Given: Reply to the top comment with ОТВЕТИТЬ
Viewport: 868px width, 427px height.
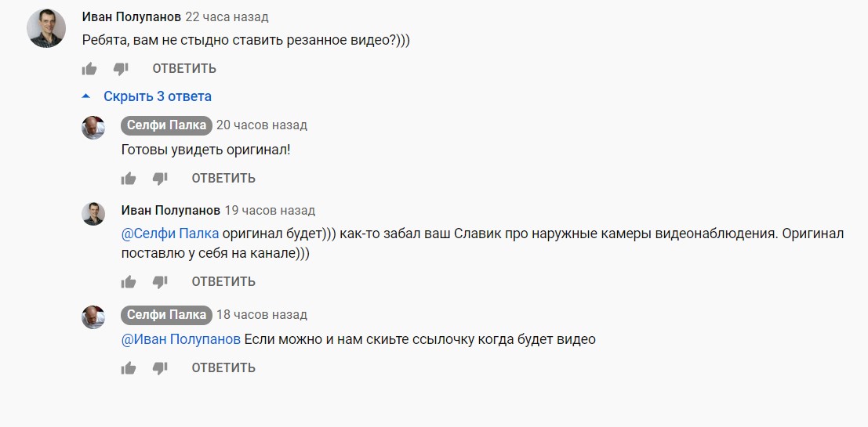Looking at the screenshot, I should coord(184,69).
